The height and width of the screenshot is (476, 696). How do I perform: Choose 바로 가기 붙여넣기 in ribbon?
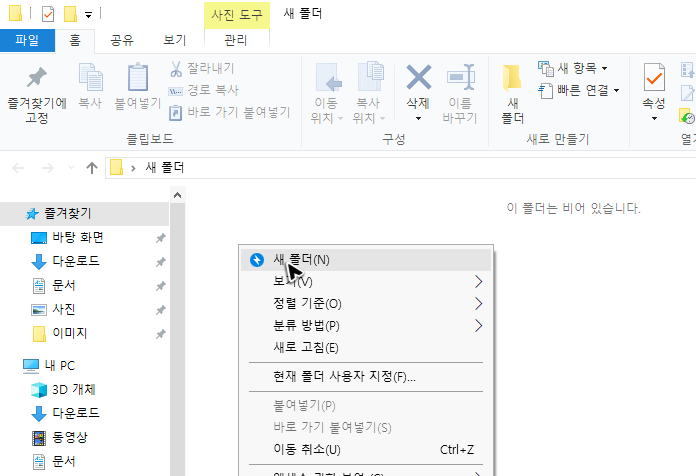[229, 112]
